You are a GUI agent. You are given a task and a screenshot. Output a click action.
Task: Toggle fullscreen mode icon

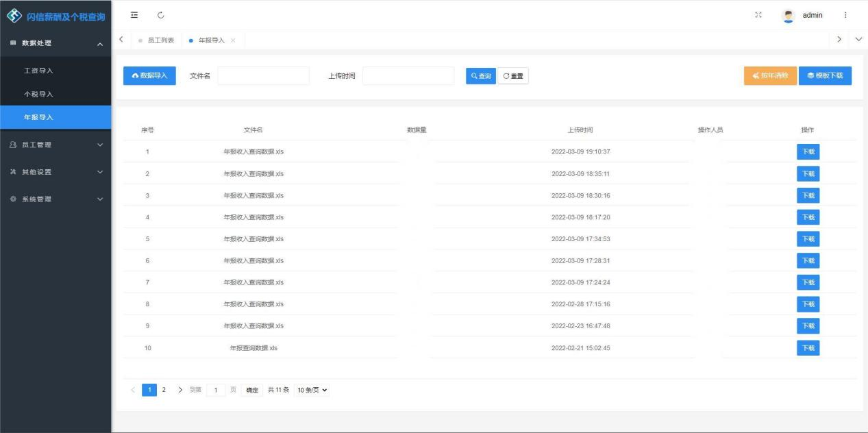pyautogui.click(x=758, y=15)
